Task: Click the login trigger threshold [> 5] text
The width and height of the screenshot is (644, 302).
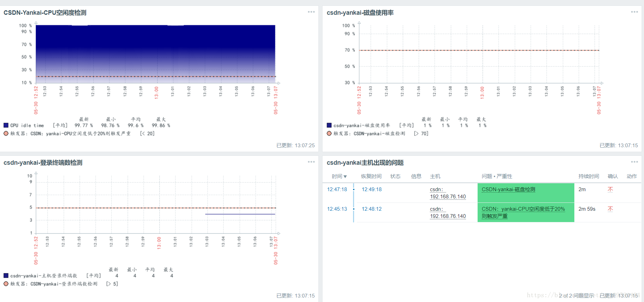Action: (x=112, y=284)
